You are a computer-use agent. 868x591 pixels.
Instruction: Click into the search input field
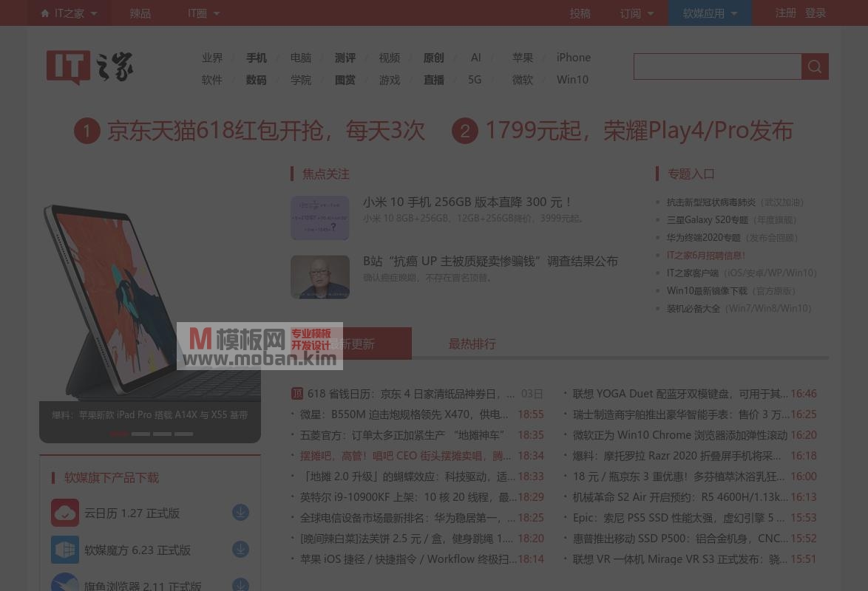coord(717,66)
